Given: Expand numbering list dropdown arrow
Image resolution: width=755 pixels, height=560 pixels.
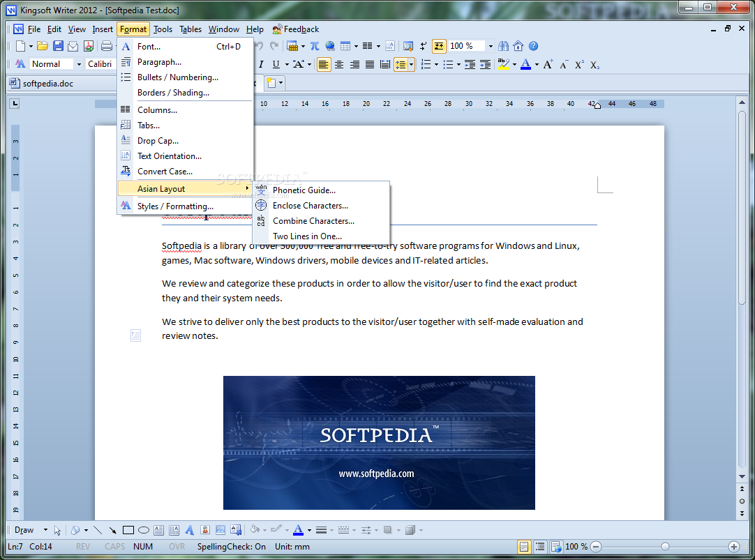Looking at the screenshot, I should [x=436, y=64].
